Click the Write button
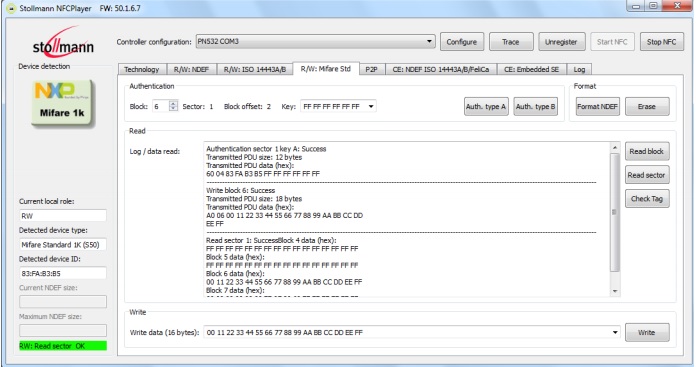 coord(647,332)
